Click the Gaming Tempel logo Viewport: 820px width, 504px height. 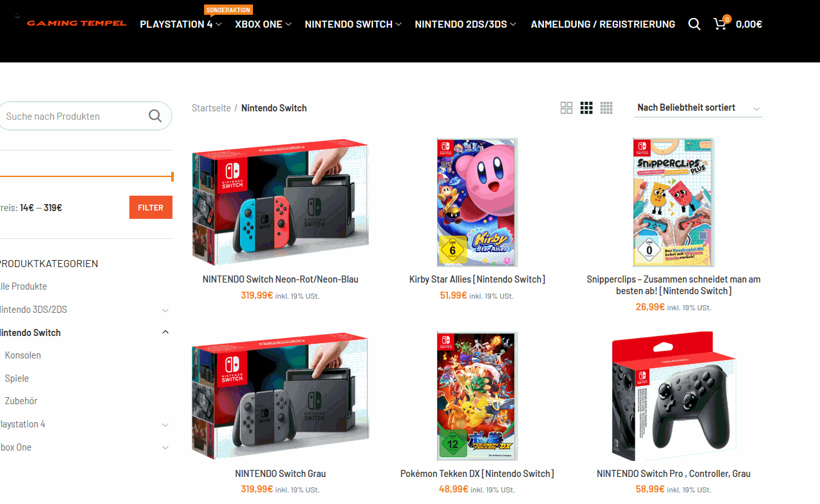pos(77,23)
